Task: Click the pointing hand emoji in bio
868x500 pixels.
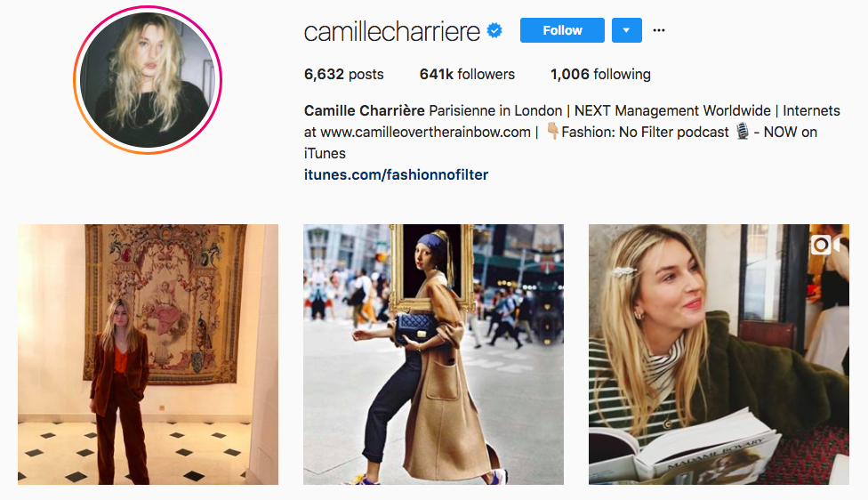Action: 552,132
